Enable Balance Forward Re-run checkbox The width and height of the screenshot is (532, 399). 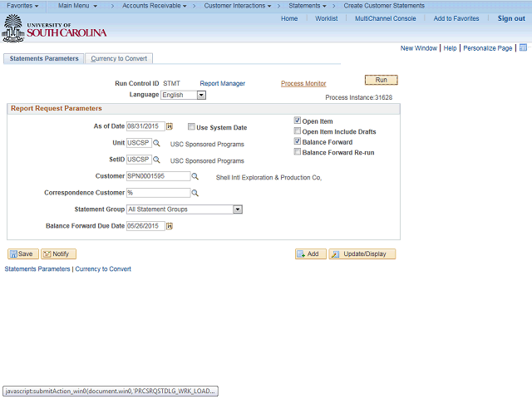point(298,151)
